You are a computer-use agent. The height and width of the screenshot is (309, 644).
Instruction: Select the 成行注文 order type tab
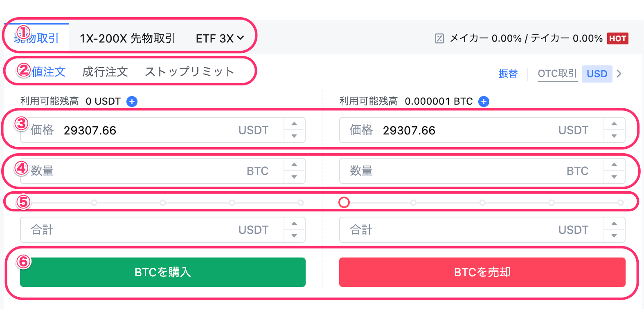(x=105, y=72)
